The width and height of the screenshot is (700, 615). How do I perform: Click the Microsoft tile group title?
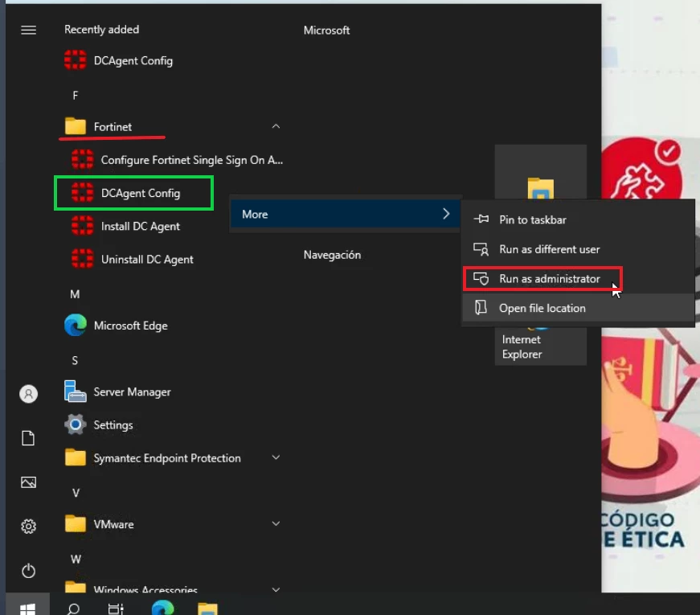tap(326, 31)
